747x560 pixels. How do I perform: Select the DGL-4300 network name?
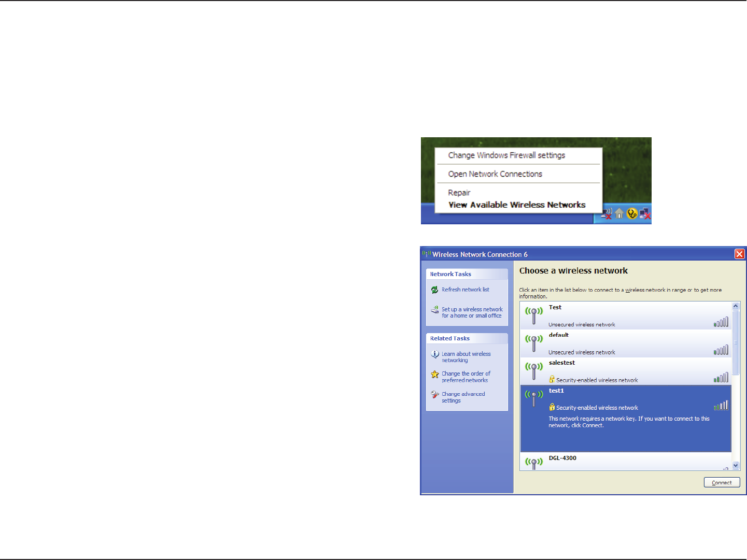(x=562, y=458)
